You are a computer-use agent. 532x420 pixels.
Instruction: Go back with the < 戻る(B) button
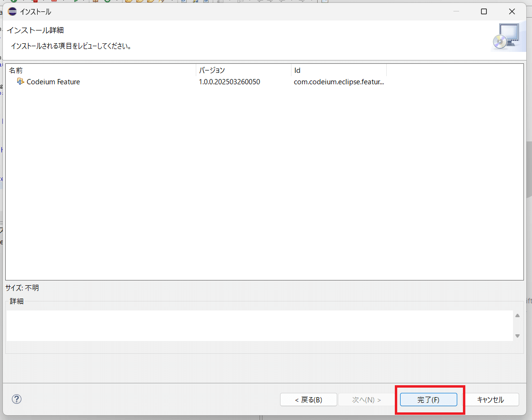(x=309, y=400)
